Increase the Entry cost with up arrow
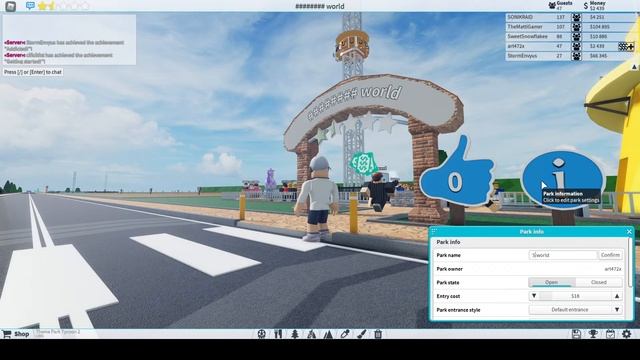Image resolution: width=640 pixels, height=360 pixels. [617, 296]
